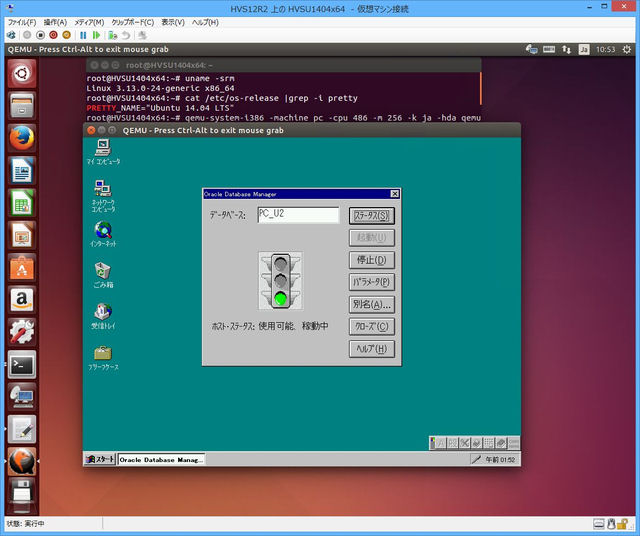Click the red shut down icon in Hyper-V toolbar
The image size is (640, 536).
click(53, 36)
